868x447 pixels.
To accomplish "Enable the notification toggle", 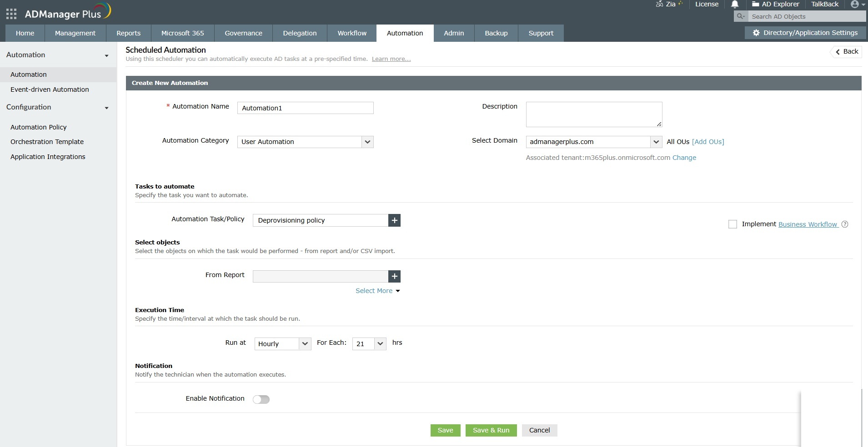I will pos(261,399).
